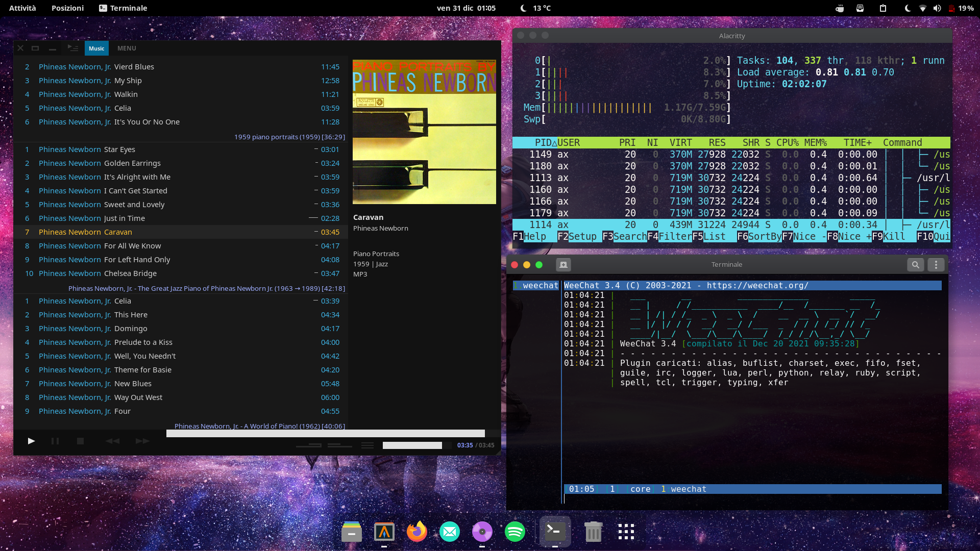Click the new tab icon in Terminale title bar
The image size is (980, 551).
[x=563, y=265]
